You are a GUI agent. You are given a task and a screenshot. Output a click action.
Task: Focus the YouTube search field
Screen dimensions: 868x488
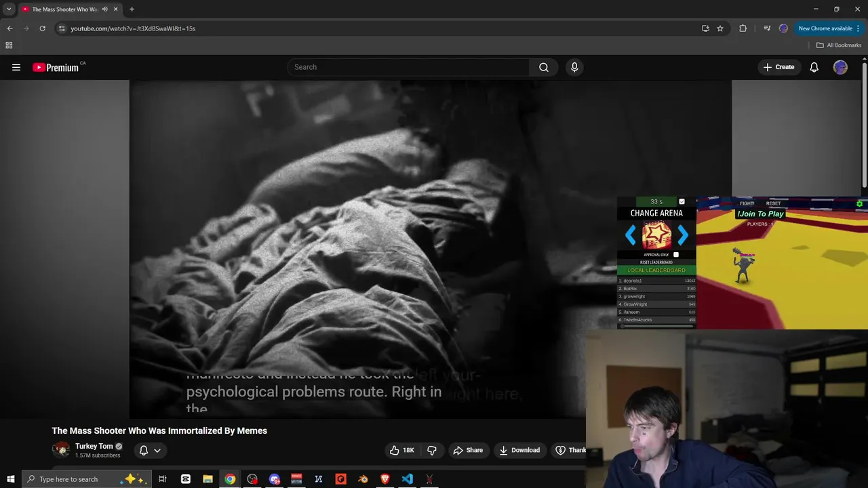pyautogui.click(x=409, y=67)
